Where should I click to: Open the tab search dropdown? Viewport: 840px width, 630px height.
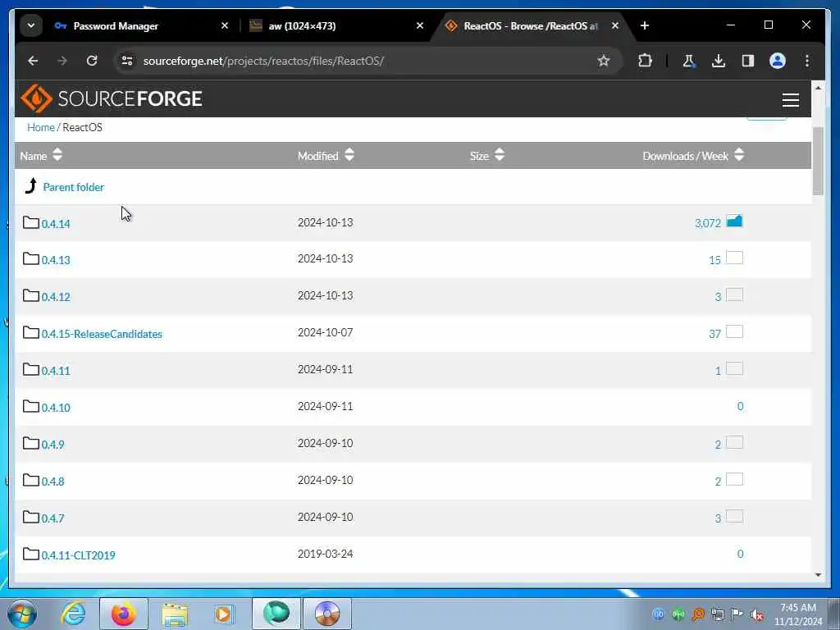click(31, 25)
